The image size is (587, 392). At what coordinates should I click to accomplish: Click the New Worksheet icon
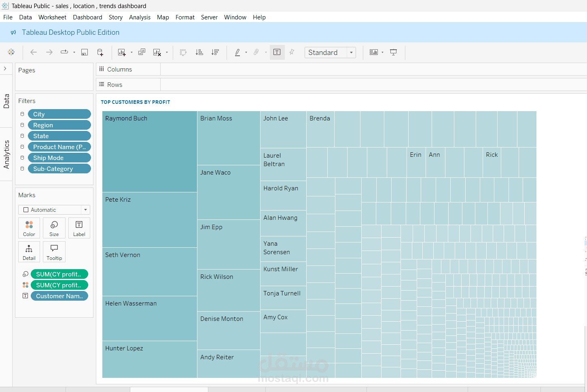121,52
